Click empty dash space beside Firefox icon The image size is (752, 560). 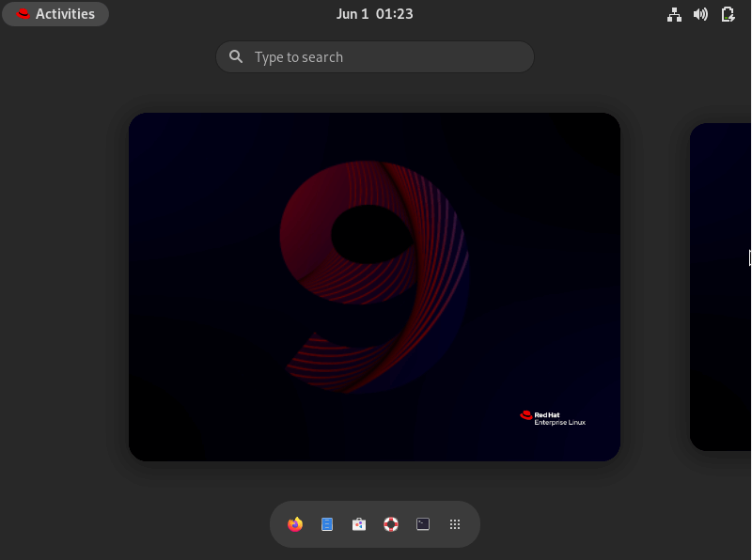[x=278, y=524]
